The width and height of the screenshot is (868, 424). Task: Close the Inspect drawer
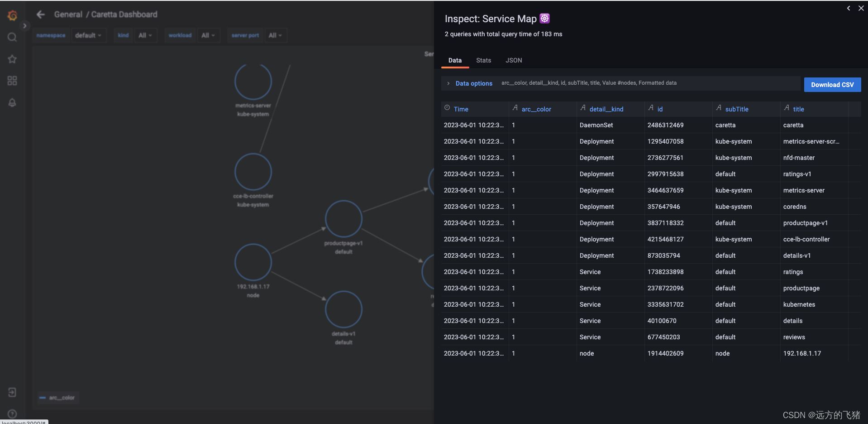coord(861,8)
